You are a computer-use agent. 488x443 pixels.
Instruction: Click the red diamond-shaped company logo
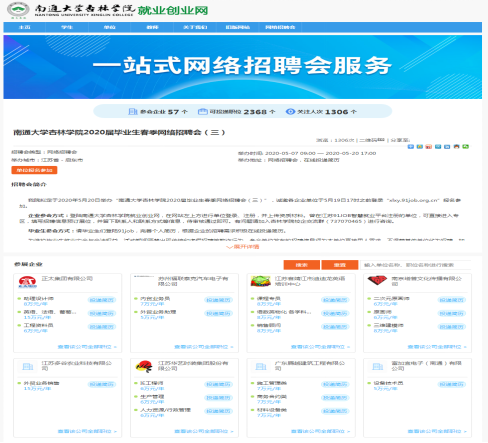click(x=377, y=281)
